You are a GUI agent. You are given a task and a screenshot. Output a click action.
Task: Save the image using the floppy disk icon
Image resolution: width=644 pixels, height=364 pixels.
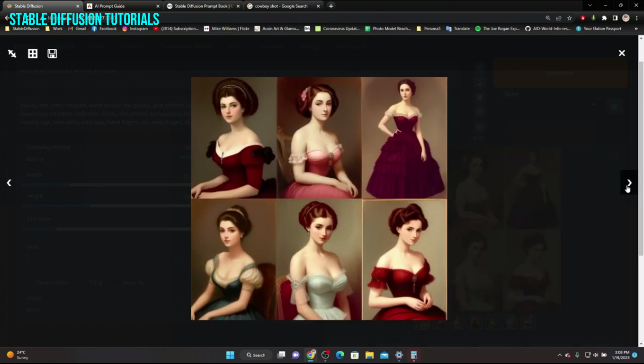(52, 54)
